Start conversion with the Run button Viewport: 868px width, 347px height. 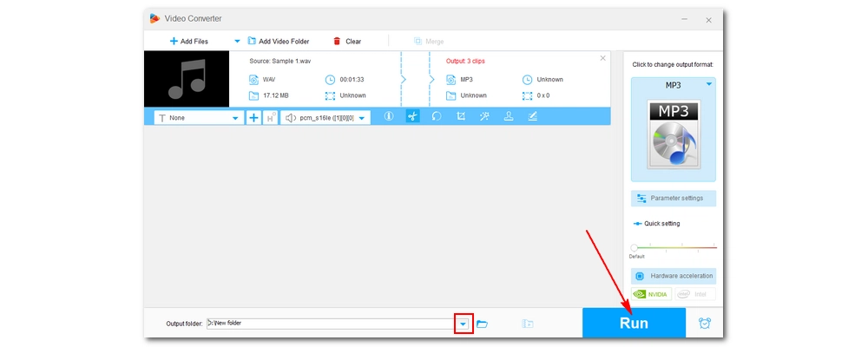(634, 323)
